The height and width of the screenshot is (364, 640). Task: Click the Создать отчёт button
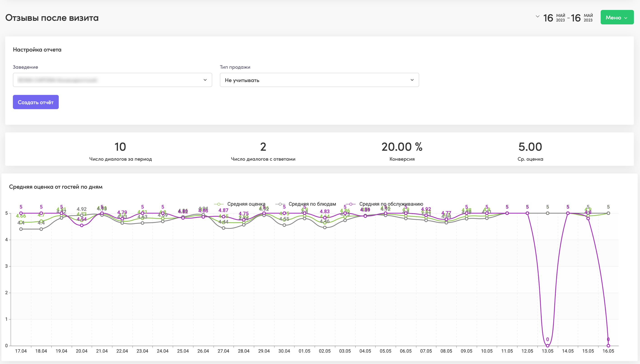click(36, 102)
